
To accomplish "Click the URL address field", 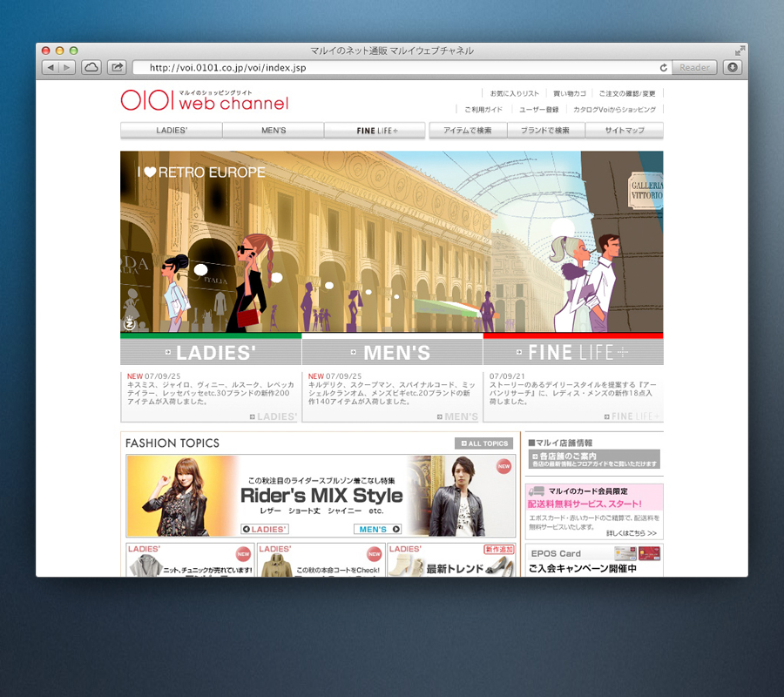I will pos(392,67).
